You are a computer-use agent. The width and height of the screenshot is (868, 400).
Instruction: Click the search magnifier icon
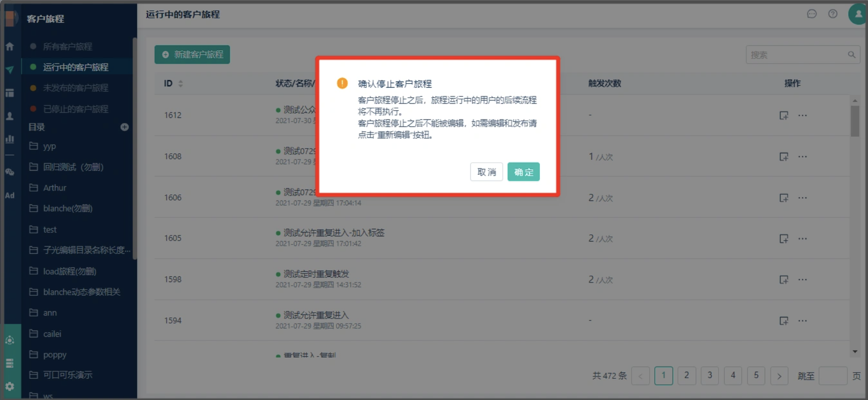(x=851, y=55)
